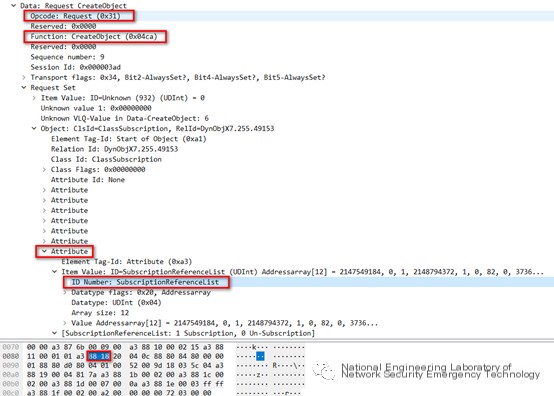Expand the Class Flags: 0x00000000 node
The width and height of the screenshot is (554, 396).
tap(44, 170)
